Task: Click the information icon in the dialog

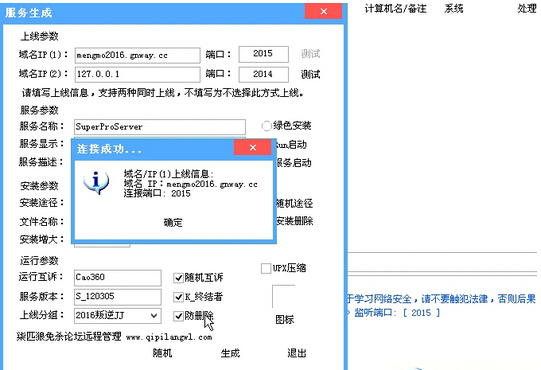Action: [96, 183]
